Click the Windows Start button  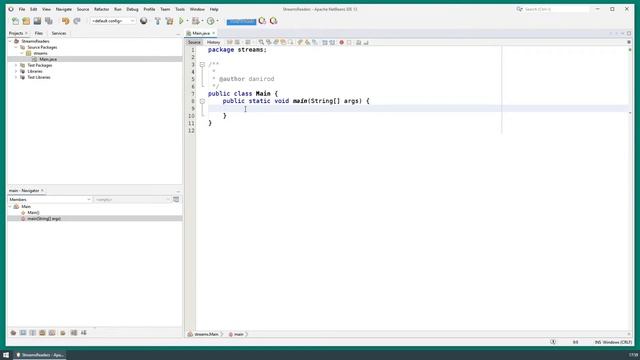(6, 355)
